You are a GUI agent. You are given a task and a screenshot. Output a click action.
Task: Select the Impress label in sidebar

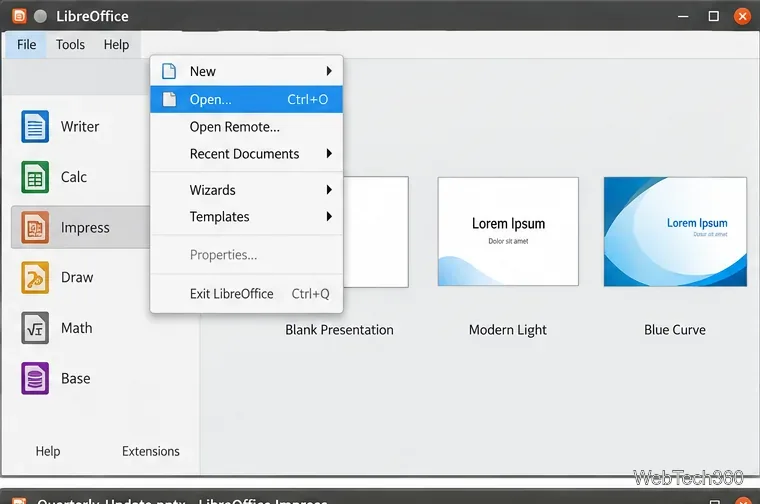85,227
